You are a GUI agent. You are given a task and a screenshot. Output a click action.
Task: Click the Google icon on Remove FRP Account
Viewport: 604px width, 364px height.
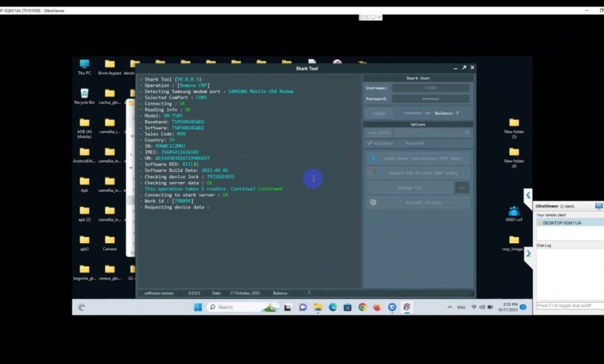372,173
